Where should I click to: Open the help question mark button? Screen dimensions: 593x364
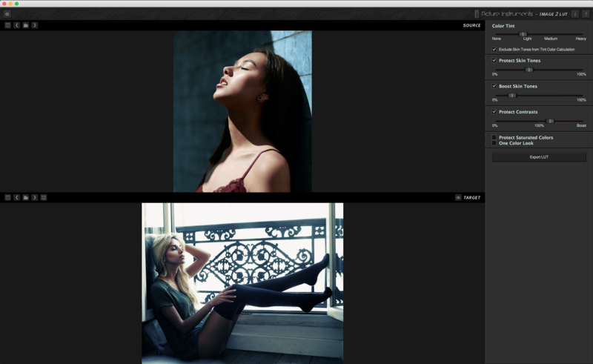click(x=586, y=14)
